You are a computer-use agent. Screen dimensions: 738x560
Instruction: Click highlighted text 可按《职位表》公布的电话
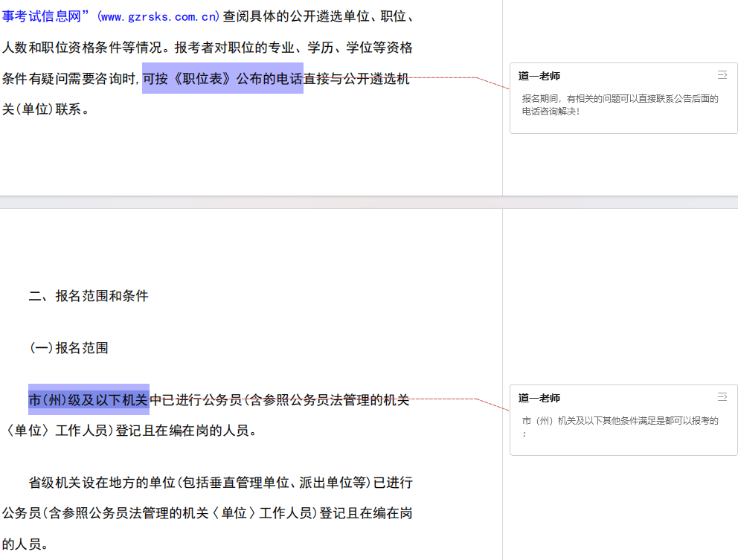point(222,79)
